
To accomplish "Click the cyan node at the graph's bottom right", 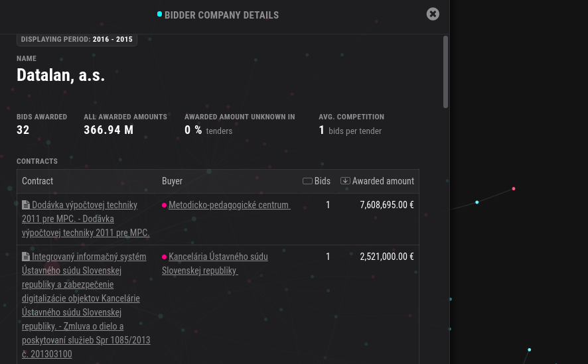I will point(530,350).
